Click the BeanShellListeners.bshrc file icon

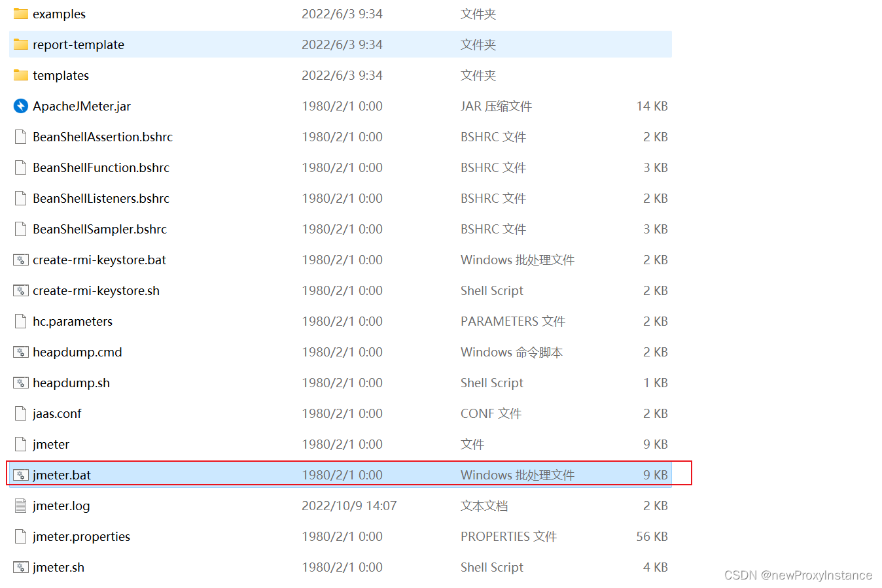coord(21,198)
